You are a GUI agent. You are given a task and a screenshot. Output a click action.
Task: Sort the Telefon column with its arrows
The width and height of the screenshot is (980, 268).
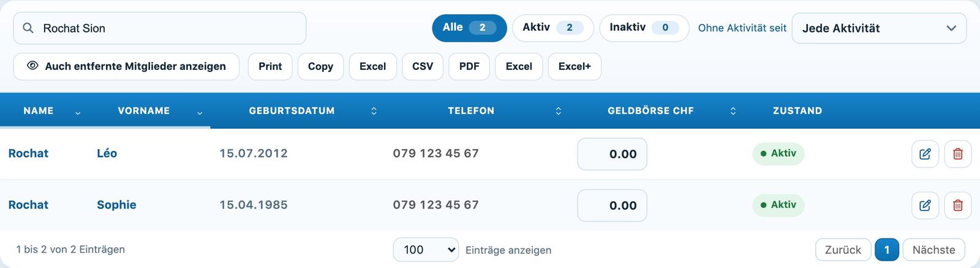coord(558,111)
